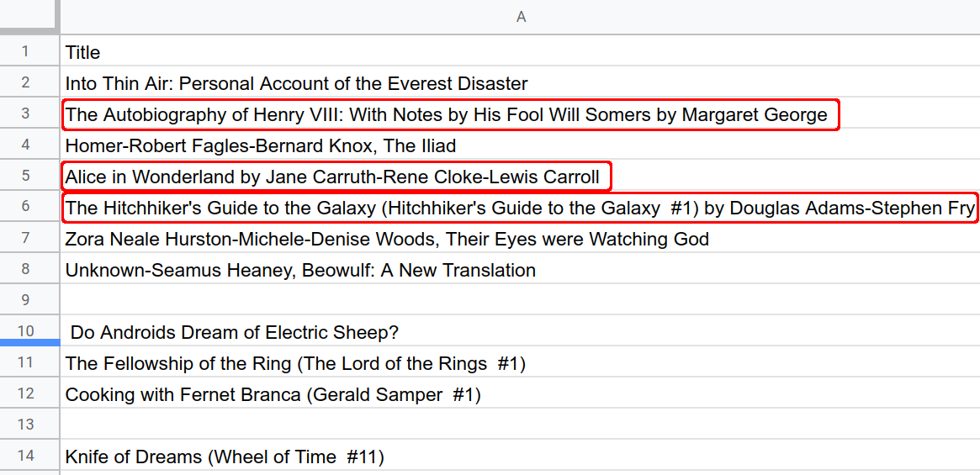This screenshot has width=980, height=475.
Task: Click the row 10 header number
Action: [26, 331]
